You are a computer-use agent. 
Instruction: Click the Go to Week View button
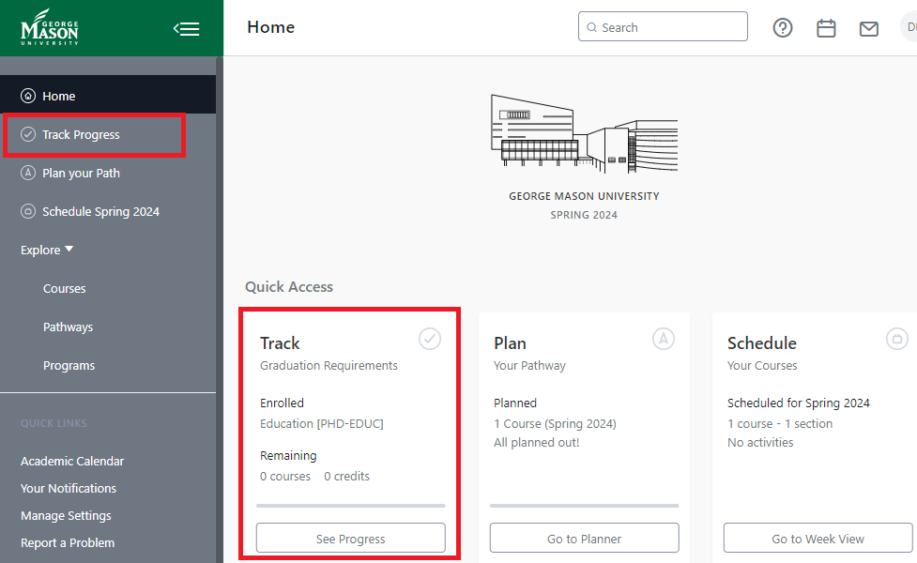pyautogui.click(x=817, y=538)
